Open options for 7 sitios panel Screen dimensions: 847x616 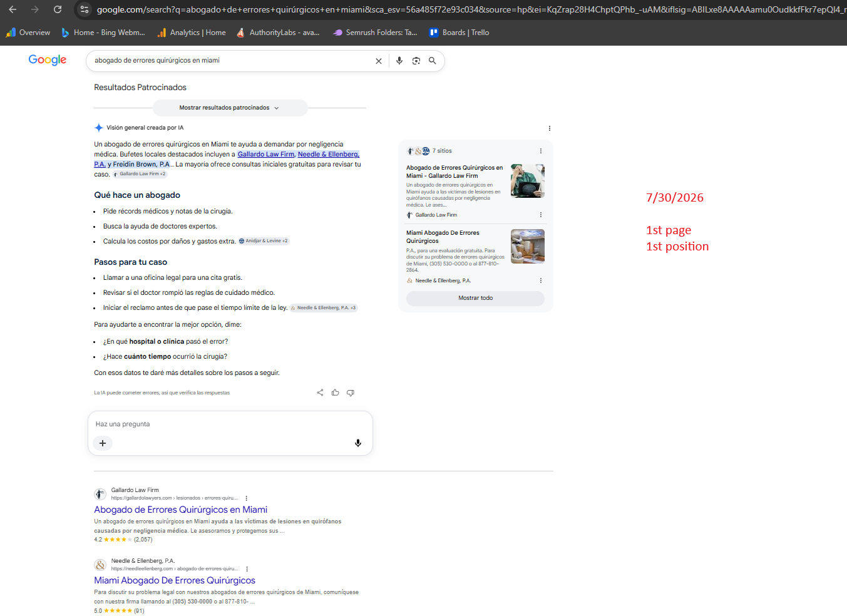541,151
